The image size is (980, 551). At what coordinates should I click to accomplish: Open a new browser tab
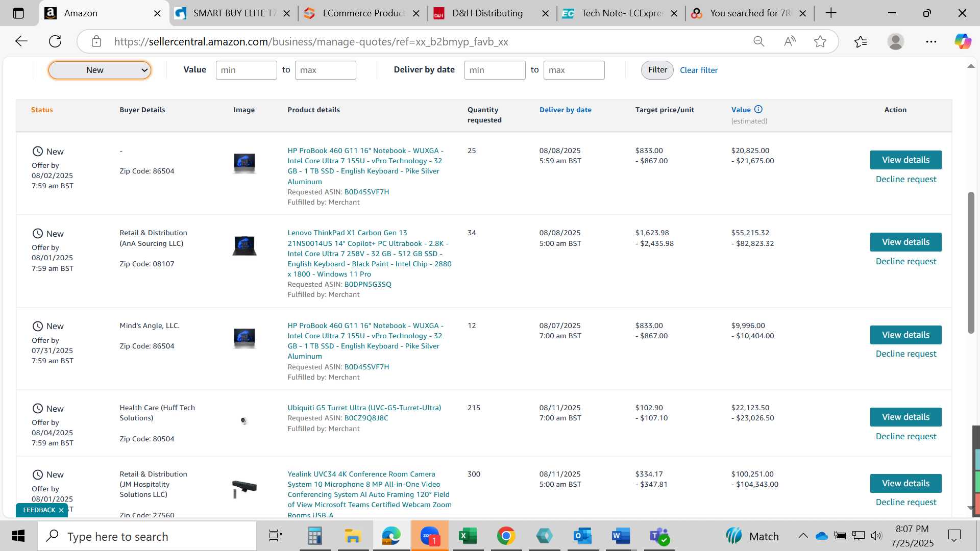[x=831, y=13]
